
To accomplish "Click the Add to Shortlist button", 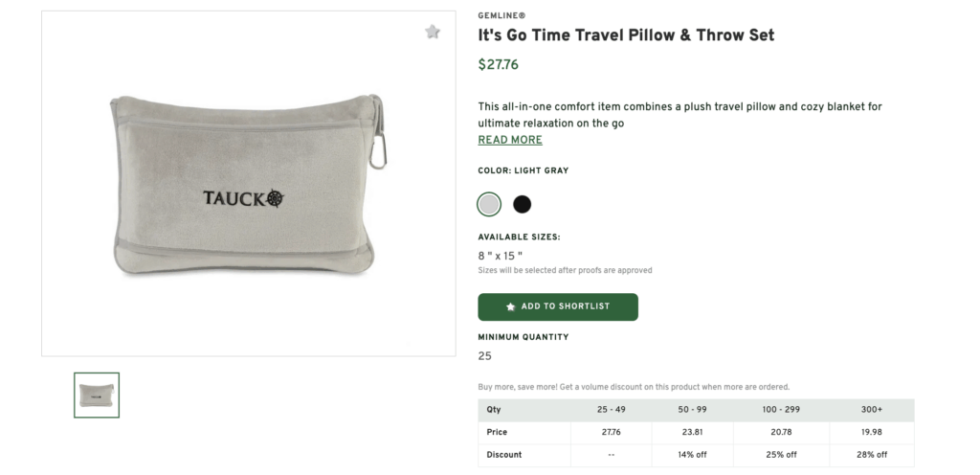I will tap(558, 306).
